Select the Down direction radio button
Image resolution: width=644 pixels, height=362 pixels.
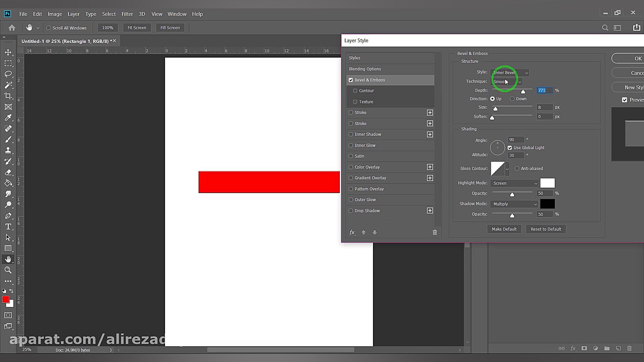pos(512,99)
